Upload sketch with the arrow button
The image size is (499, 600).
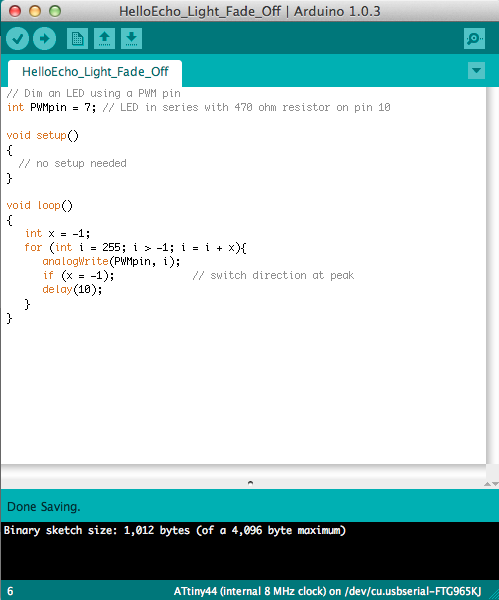click(x=44, y=39)
